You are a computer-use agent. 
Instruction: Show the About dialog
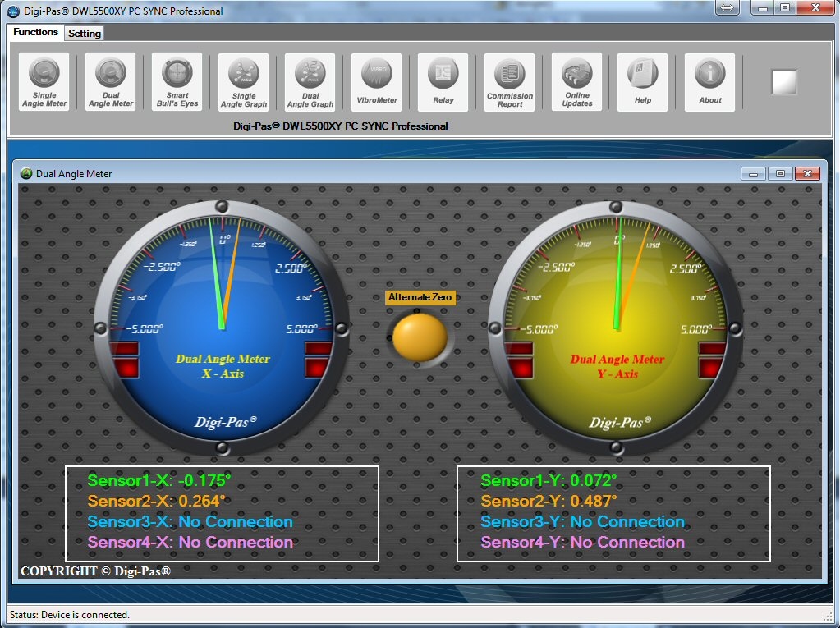pyautogui.click(x=709, y=82)
